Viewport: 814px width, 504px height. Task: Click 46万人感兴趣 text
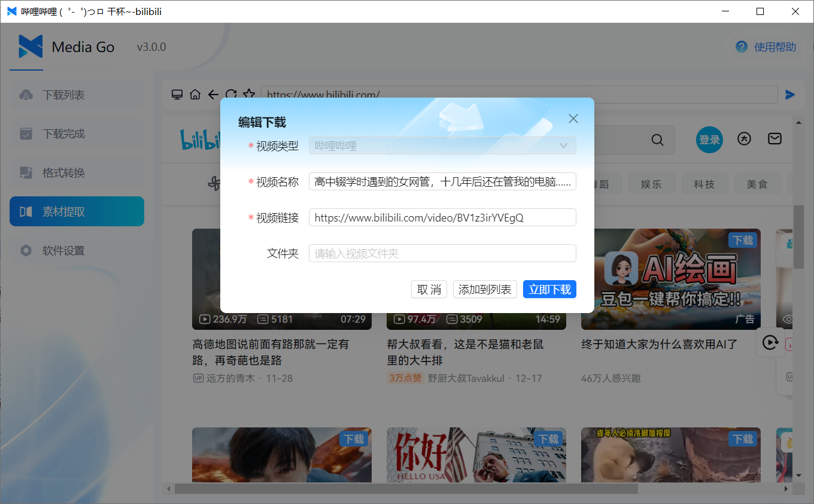[611, 378]
